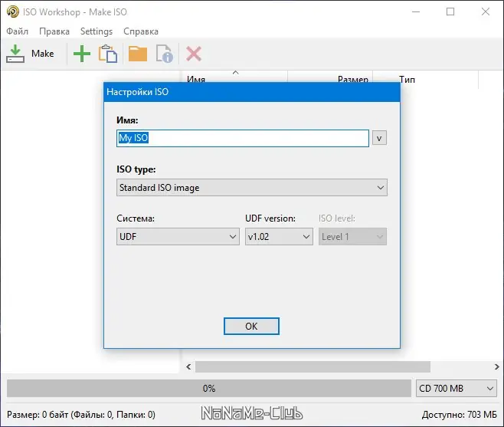Image resolution: width=504 pixels, height=427 pixels.
Task: Expand the ISO type dropdown
Action: pos(252,188)
